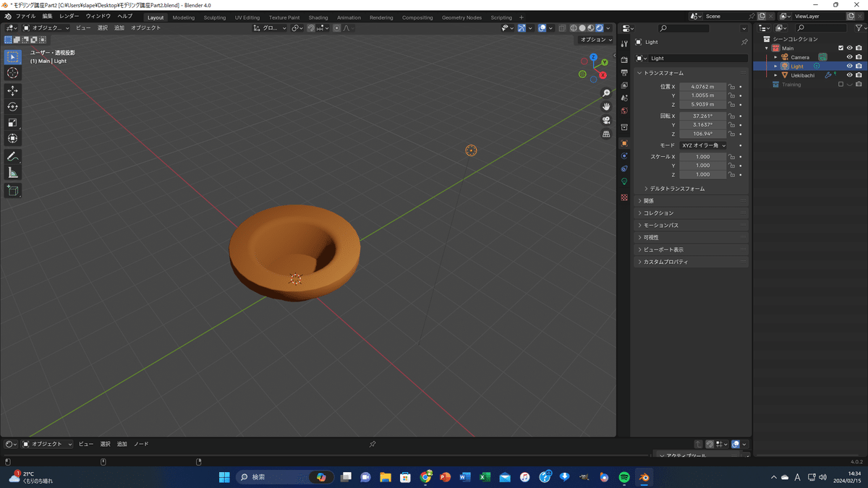The height and width of the screenshot is (488, 868).
Task: Switch to the Shading workspace tab
Action: [318, 17]
